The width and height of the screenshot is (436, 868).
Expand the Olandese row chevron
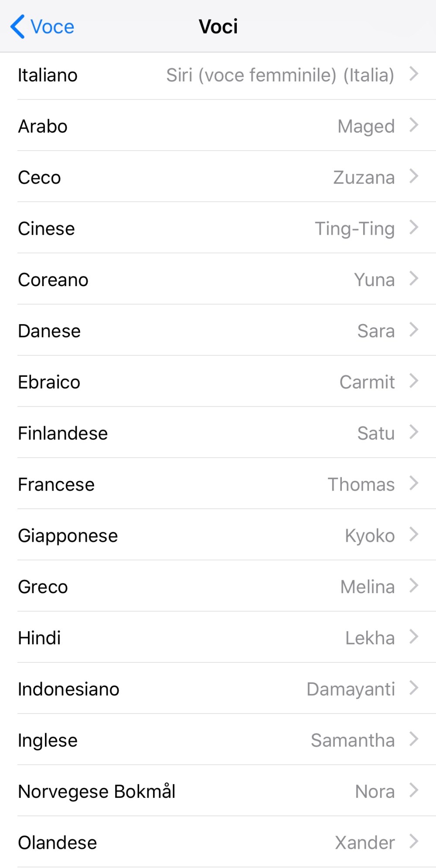click(414, 842)
